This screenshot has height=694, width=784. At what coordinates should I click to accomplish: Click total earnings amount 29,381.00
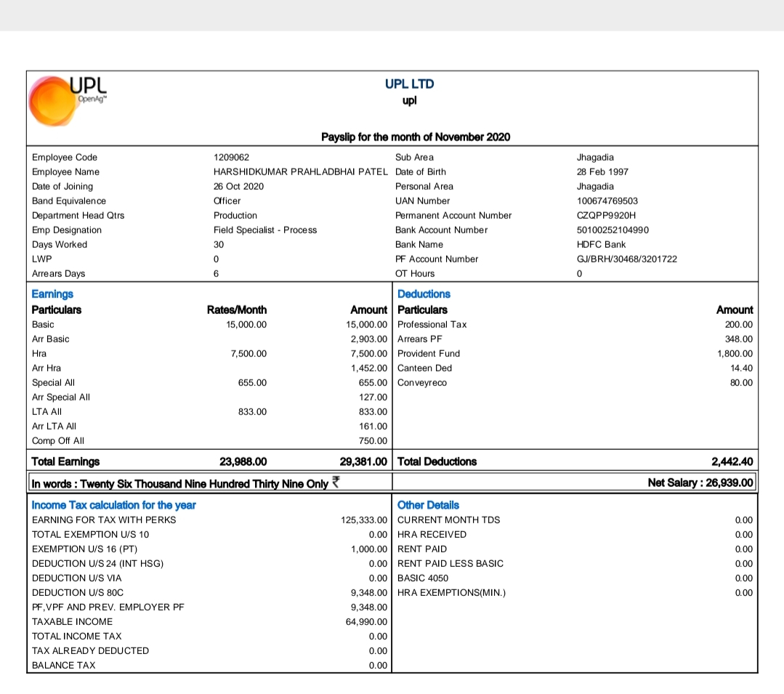(x=363, y=461)
